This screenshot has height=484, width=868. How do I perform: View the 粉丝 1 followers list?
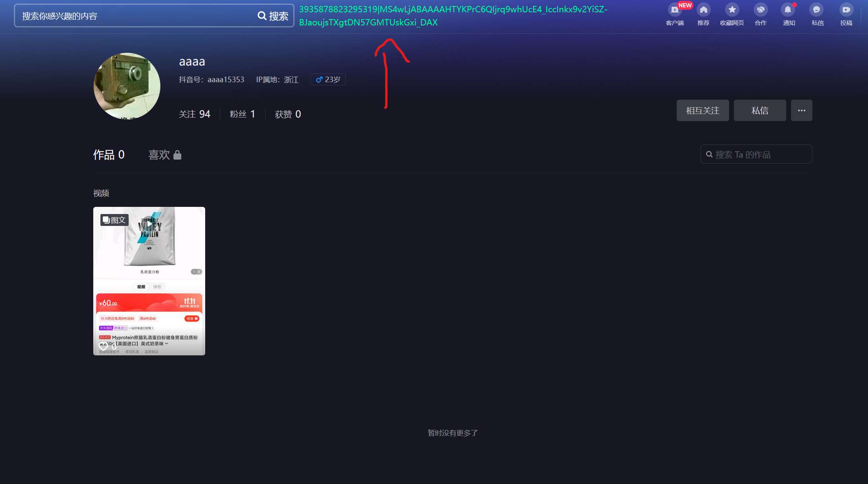tap(242, 114)
